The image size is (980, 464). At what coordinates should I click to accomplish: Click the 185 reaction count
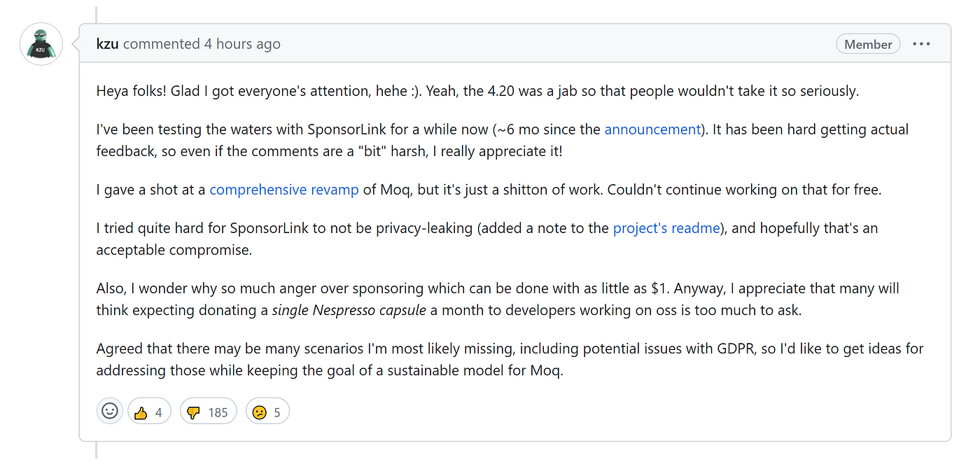pyautogui.click(x=218, y=412)
